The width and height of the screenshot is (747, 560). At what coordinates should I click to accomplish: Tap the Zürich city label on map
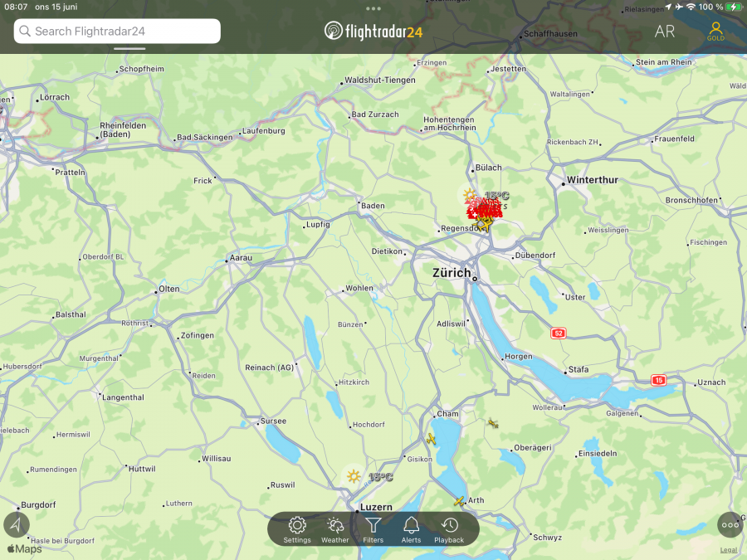coord(452,272)
